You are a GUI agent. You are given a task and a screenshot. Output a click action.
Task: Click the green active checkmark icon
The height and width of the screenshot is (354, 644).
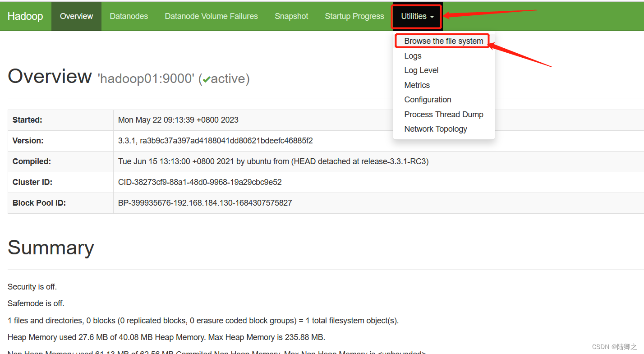207,80
